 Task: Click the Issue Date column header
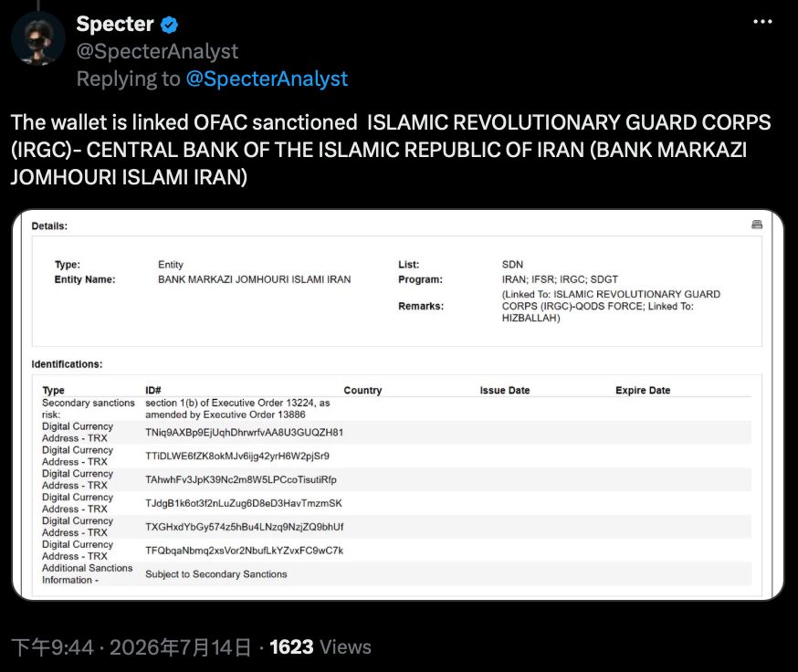pyautogui.click(x=504, y=390)
